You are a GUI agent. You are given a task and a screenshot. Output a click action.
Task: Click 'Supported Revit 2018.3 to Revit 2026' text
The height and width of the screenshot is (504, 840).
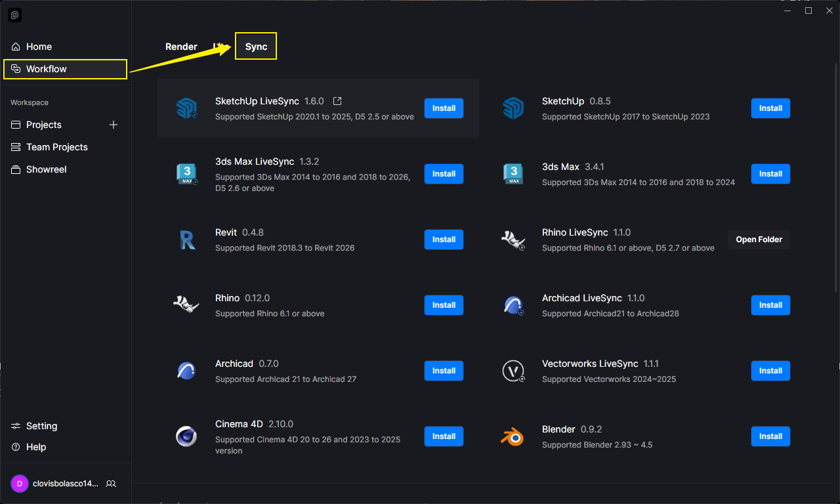click(285, 248)
